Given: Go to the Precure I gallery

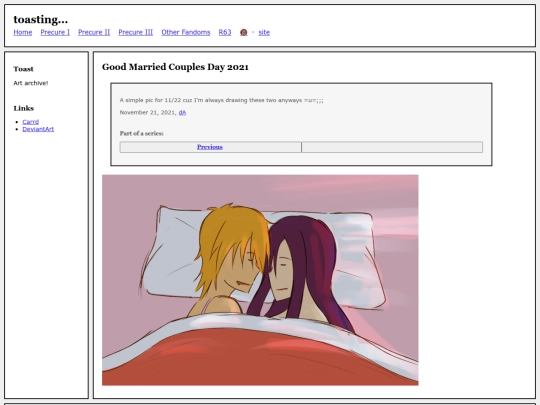Looking at the screenshot, I should pyautogui.click(x=55, y=32).
